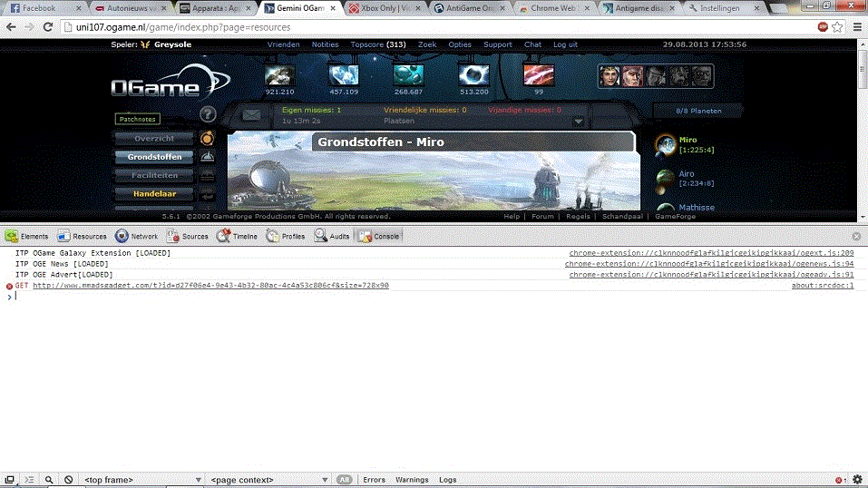Click the Forum footer link

[x=542, y=217]
